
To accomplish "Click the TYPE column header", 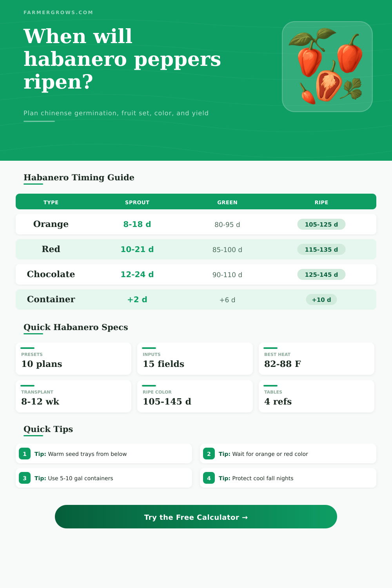I will click(51, 202).
